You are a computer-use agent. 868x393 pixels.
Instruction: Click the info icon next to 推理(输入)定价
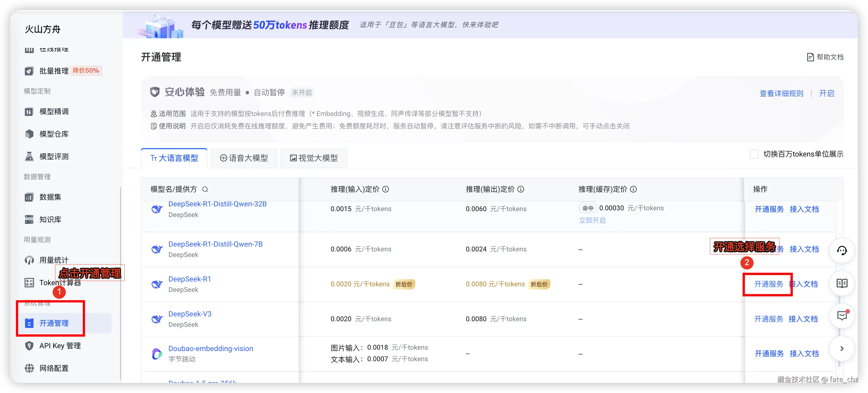coord(386,189)
